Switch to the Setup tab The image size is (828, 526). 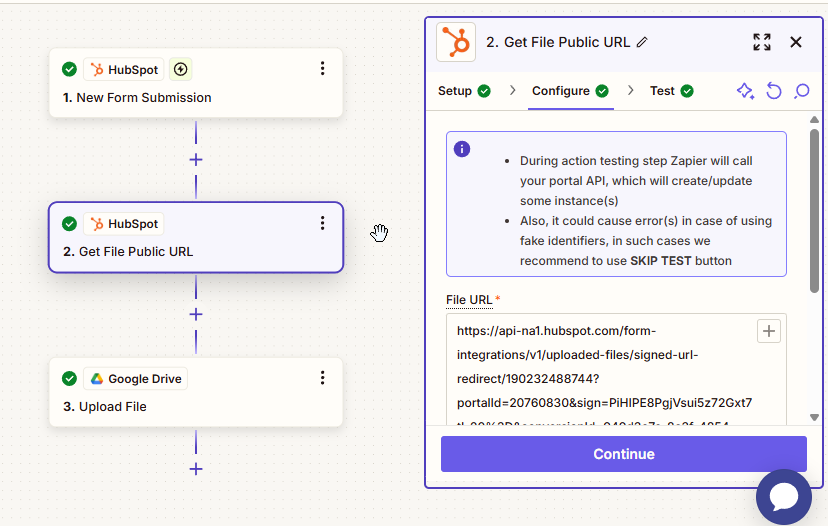pos(464,91)
